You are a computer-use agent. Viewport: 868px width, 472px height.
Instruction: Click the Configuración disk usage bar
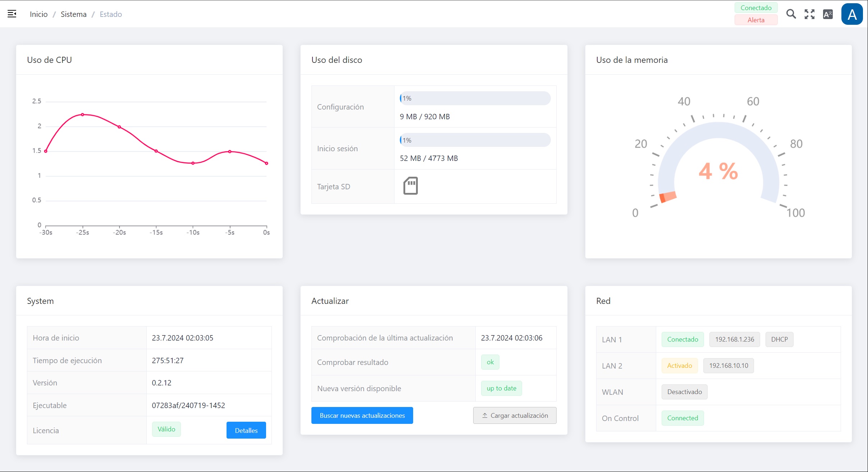475,98
